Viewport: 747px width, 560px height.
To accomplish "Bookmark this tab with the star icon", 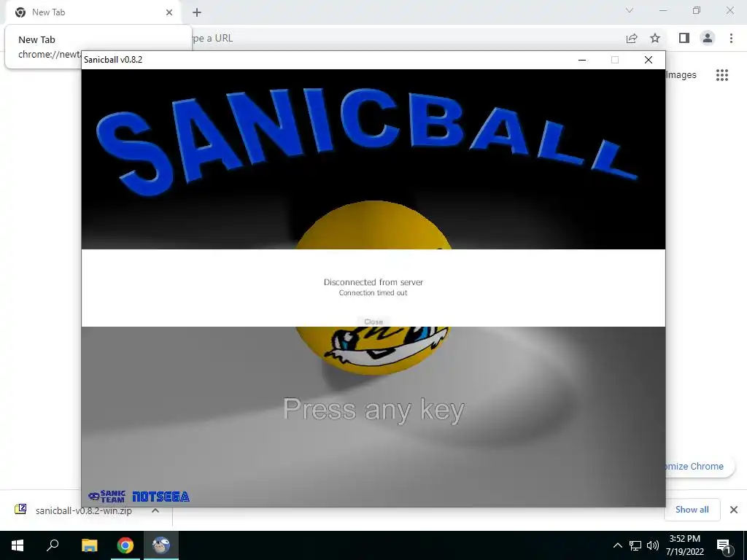I will point(655,38).
